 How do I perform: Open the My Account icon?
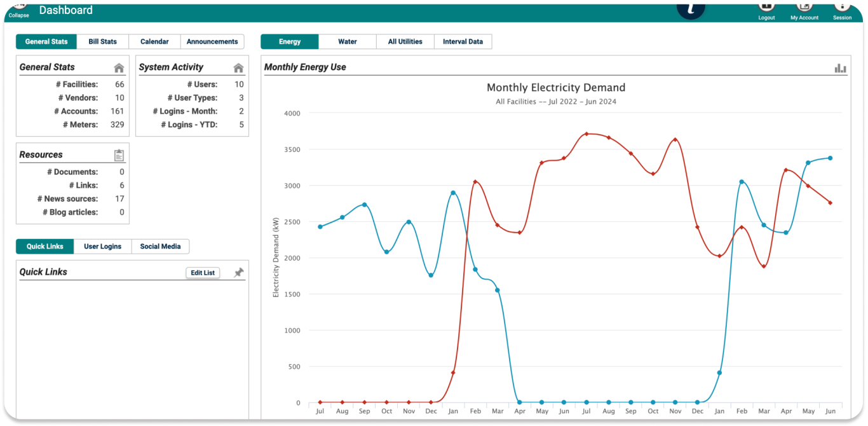pyautogui.click(x=804, y=6)
